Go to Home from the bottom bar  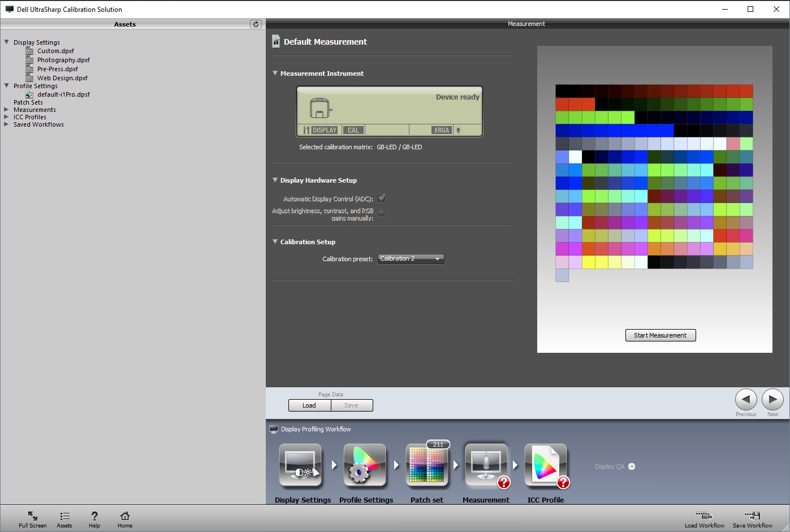click(125, 516)
